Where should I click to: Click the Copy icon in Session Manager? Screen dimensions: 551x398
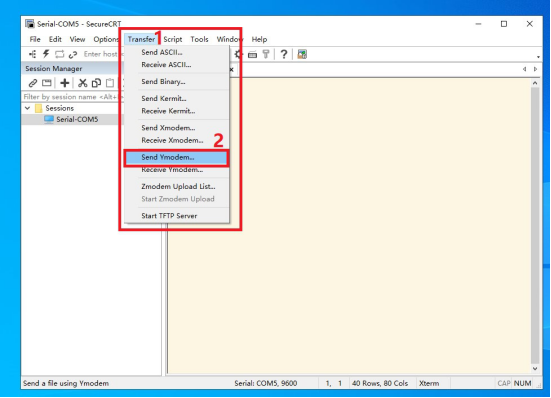pos(96,83)
